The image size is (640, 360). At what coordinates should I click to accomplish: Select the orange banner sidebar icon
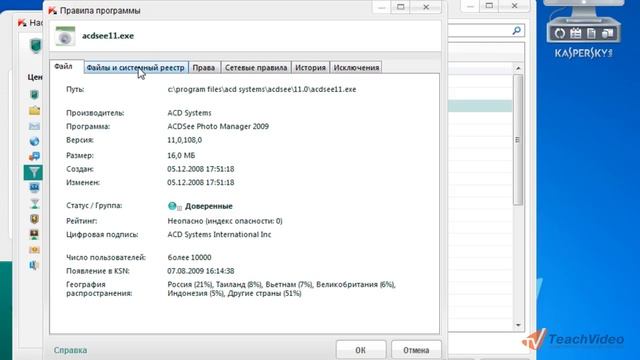(34, 250)
